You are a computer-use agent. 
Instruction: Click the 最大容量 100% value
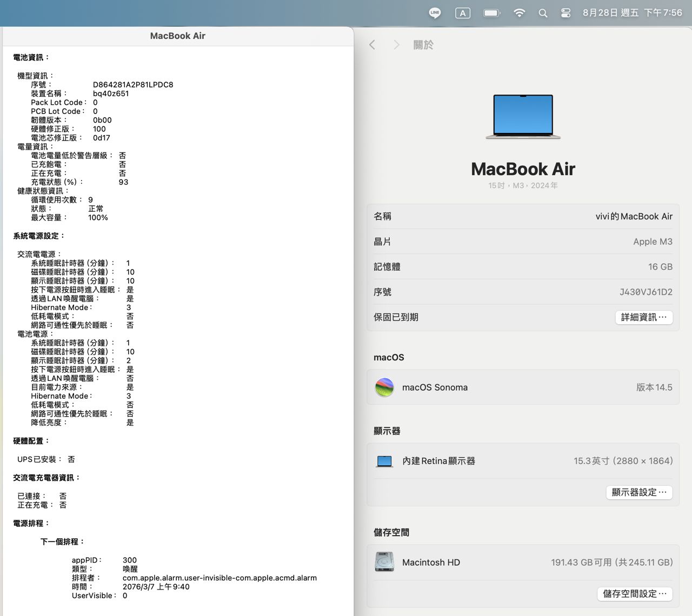click(98, 218)
